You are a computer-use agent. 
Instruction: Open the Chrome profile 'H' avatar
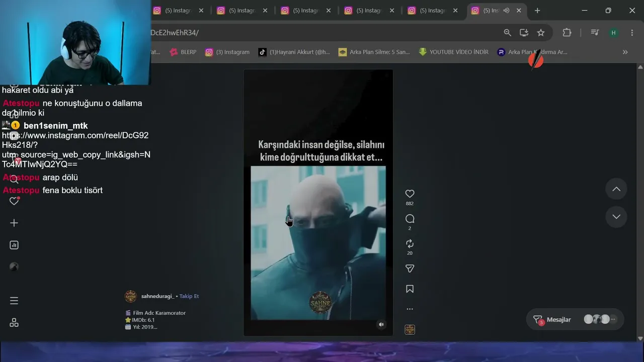613,33
